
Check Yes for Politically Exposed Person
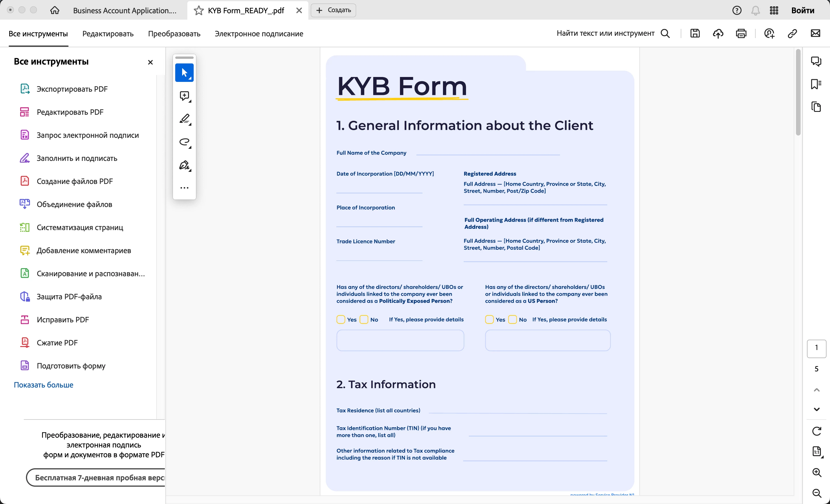(341, 319)
